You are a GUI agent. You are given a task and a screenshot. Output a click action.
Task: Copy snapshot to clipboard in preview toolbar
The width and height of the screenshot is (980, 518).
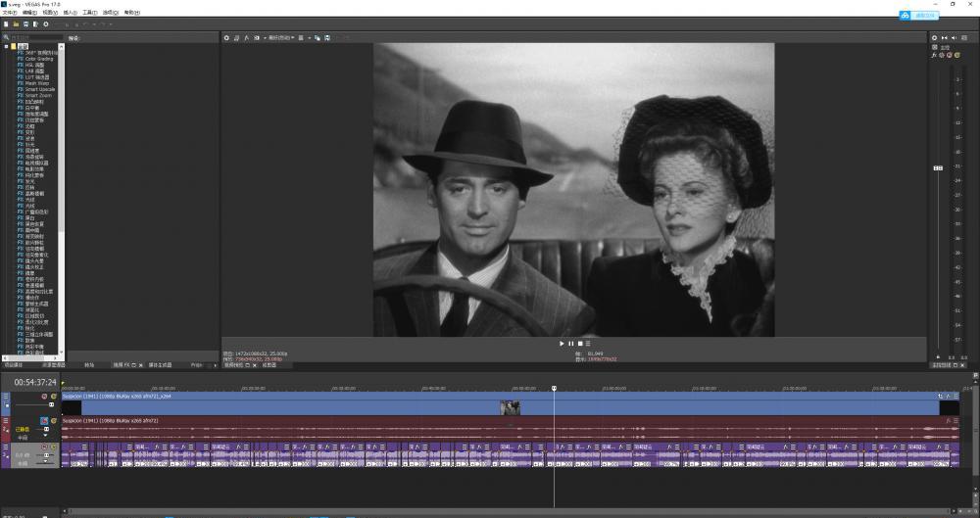317,38
